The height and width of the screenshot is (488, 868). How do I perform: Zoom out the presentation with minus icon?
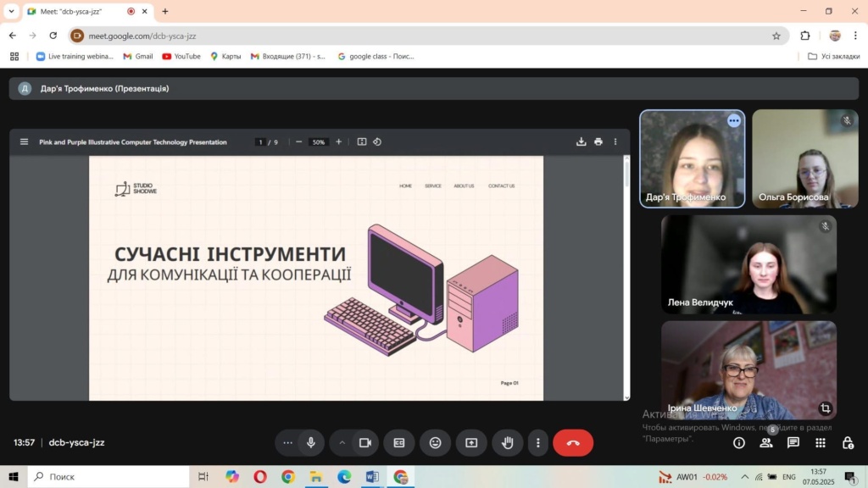pyautogui.click(x=299, y=142)
